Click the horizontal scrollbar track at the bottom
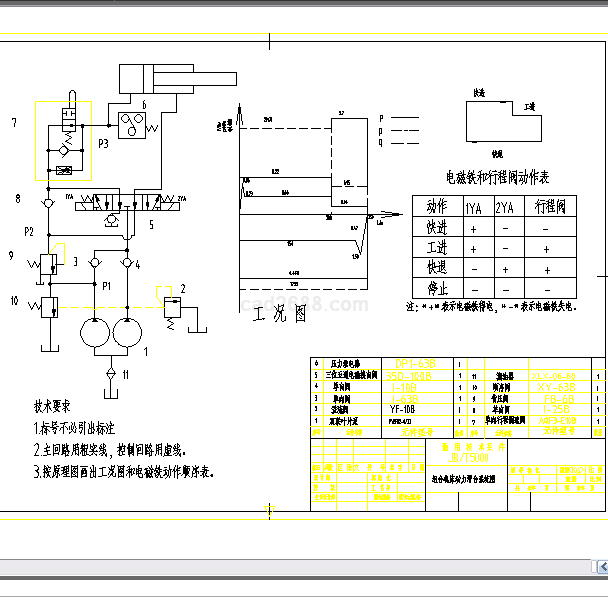The width and height of the screenshot is (608, 608). (300, 567)
